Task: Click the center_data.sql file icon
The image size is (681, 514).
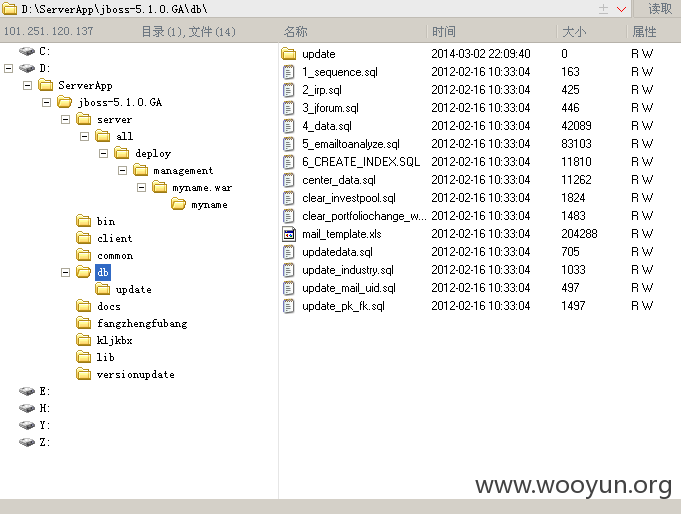Action: tap(288, 180)
